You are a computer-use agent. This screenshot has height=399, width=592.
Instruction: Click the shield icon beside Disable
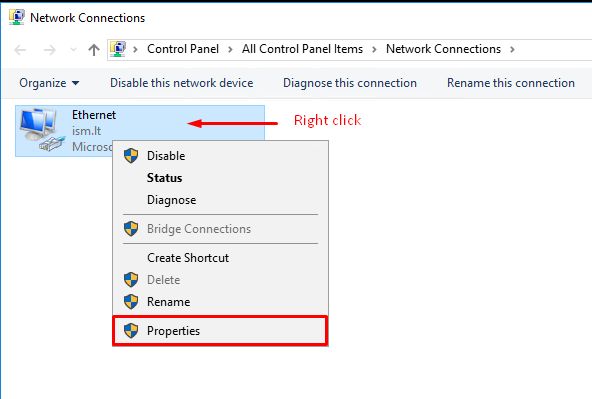131,156
